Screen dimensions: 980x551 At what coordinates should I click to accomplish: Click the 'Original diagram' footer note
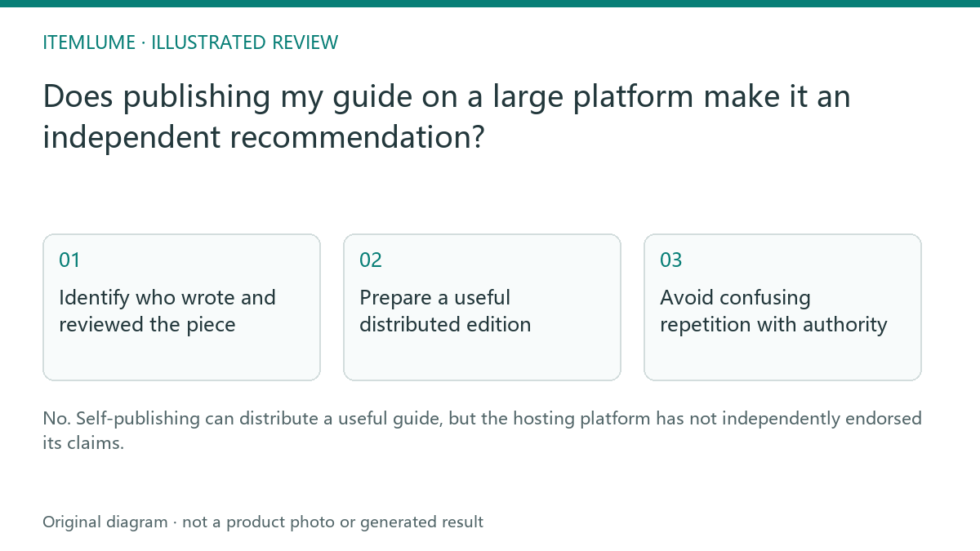263,522
